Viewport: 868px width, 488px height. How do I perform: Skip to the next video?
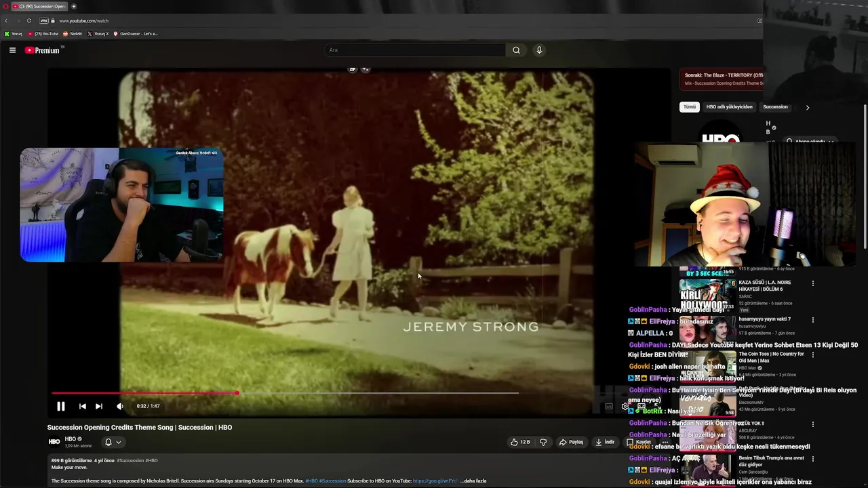(99, 406)
